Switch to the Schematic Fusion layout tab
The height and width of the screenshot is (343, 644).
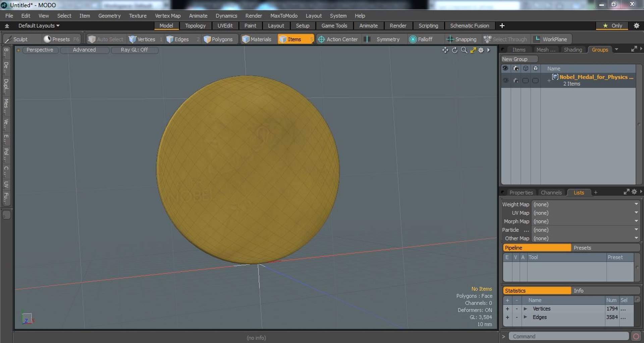(x=470, y=25)
